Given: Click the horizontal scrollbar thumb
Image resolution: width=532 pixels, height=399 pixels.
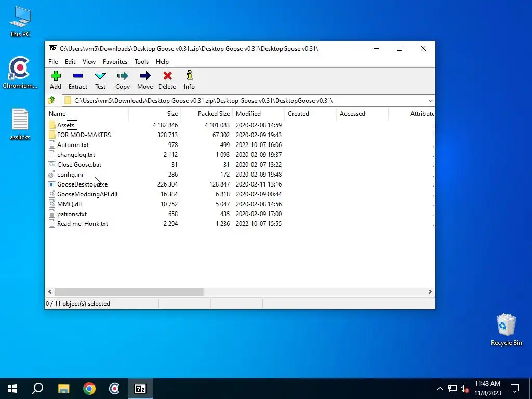Looking at the screenshot, I should 129,292.
